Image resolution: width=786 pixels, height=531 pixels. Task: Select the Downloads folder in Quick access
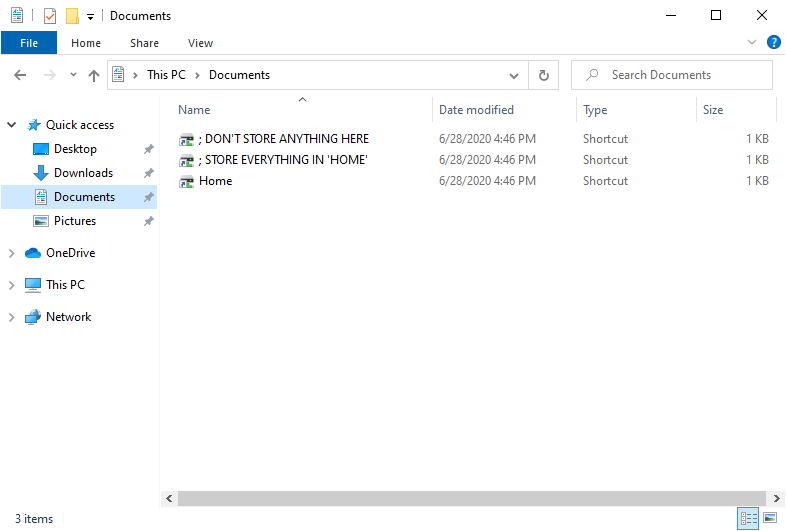(x=83, y=173)
